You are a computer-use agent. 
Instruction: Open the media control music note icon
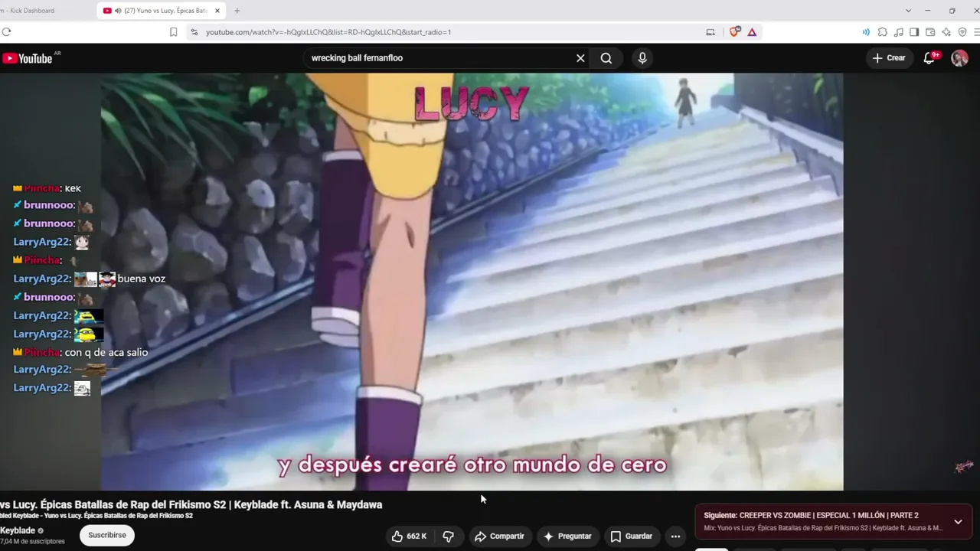(x=898, y=32)
